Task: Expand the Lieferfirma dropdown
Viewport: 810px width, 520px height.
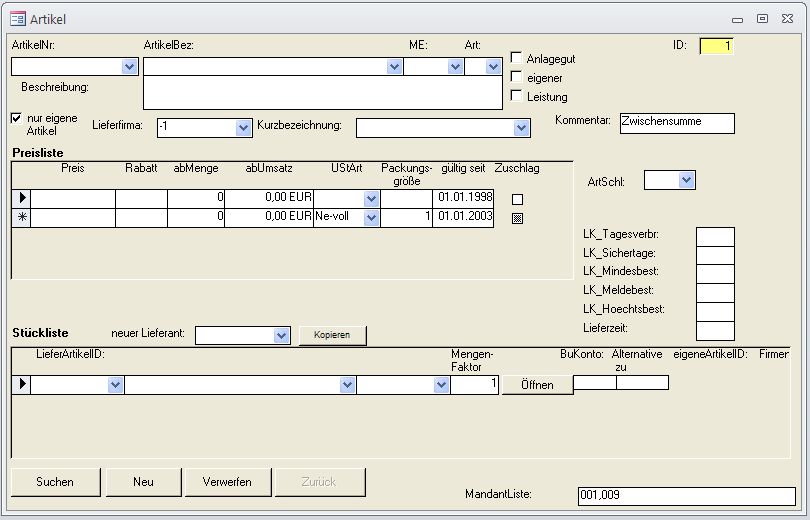Action: pos(243,128)
